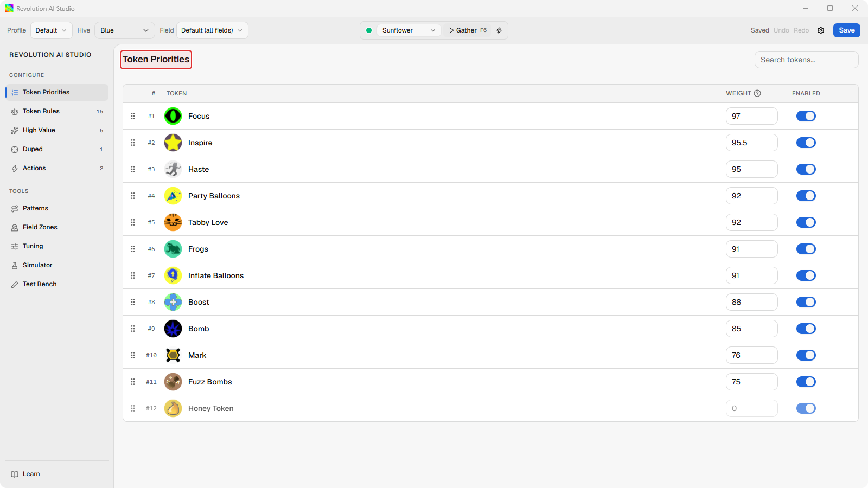The image size is (868, 488).
Task: Open the Profile dropdown
Action: pos(52,30)
